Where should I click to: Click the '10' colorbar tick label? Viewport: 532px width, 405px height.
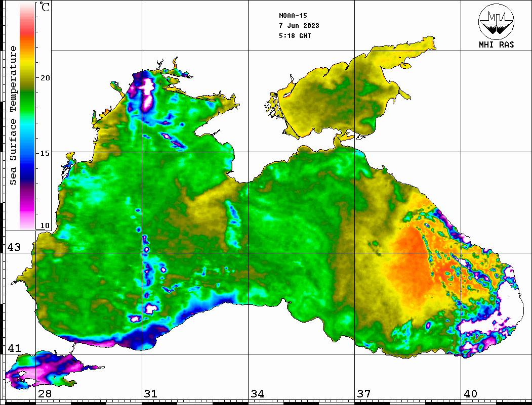click(x=45, y=226)
